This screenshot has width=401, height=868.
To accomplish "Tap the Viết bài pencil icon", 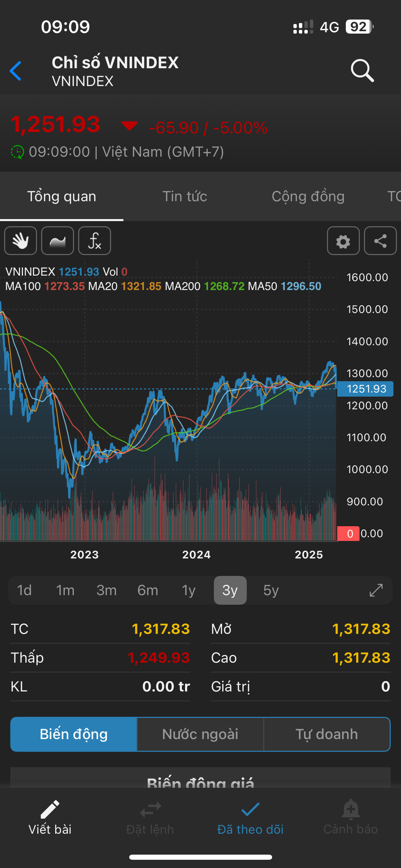I will click(x=50, y=810).
